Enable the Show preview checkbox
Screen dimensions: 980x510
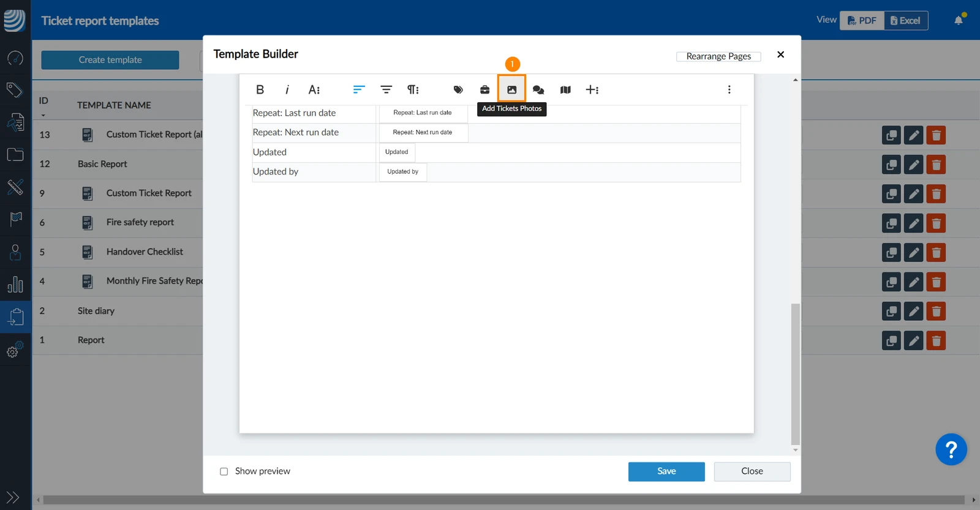tap(224, 471)
